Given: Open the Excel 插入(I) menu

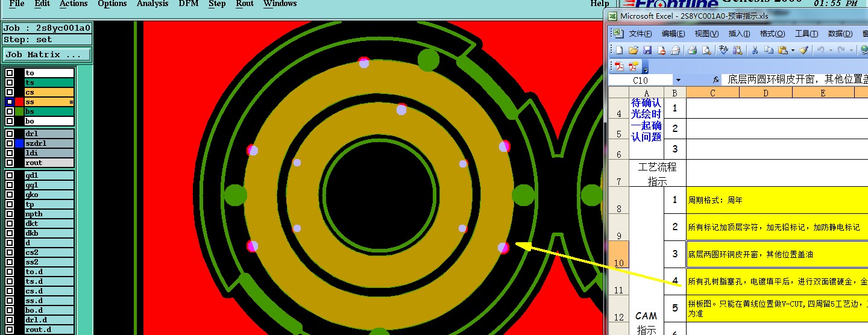Looking at the screenshot, I should (x=739, y=34).
